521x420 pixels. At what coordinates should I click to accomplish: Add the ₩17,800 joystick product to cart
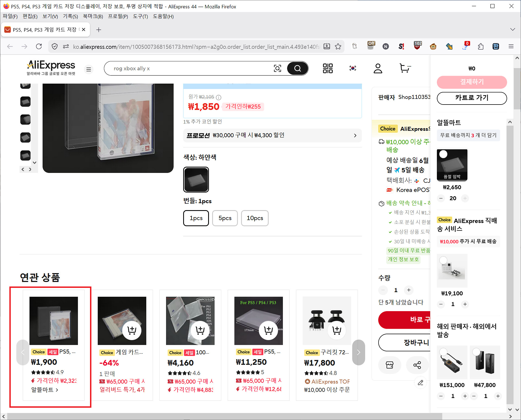[337, 330]
